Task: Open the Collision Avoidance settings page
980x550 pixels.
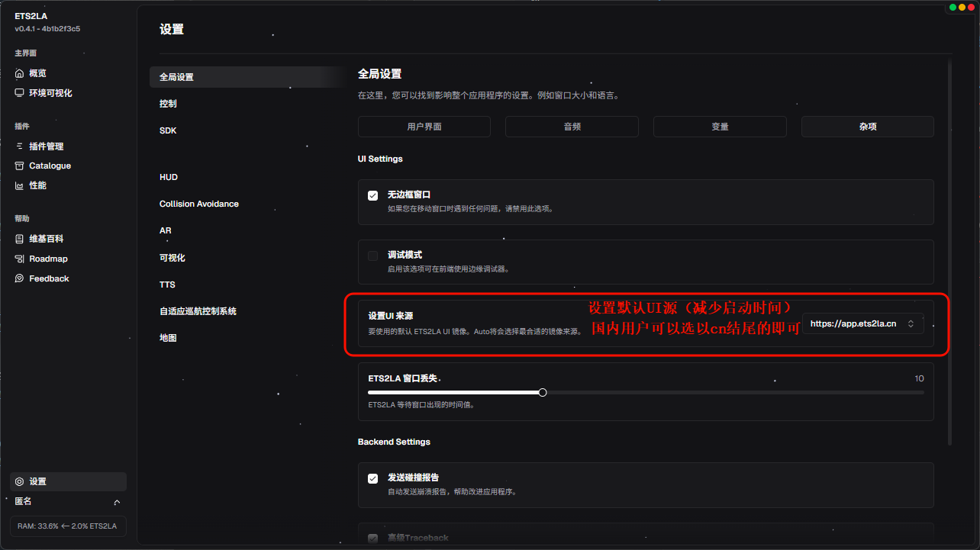Action: pyautogui.click(x=199, y=204)
